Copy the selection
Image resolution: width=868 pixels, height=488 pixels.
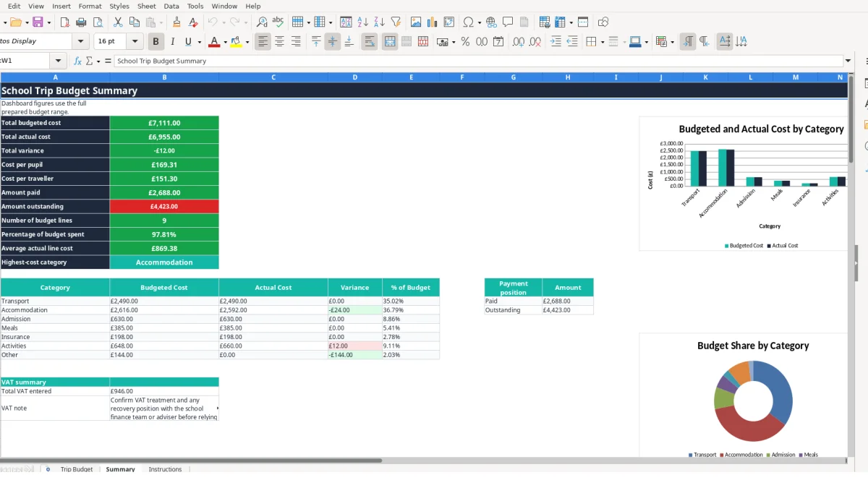134,22
